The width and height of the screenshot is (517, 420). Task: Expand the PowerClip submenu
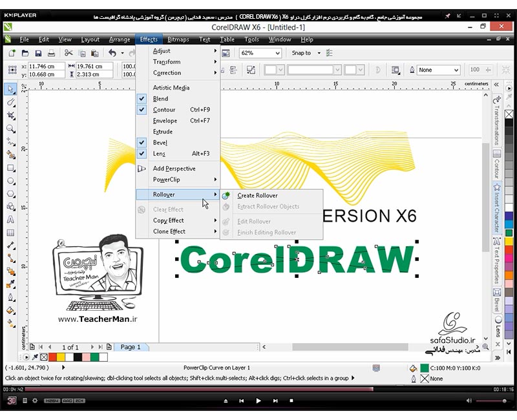tap(178, 180)
